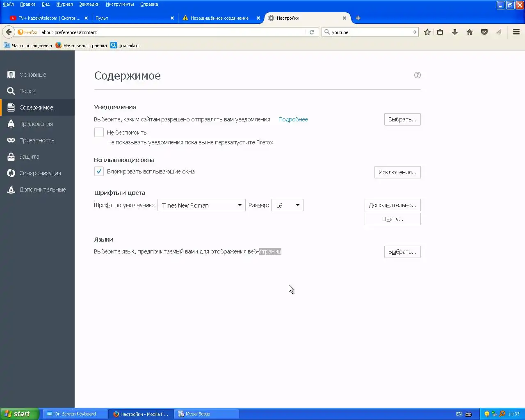Click Выбрать button for languages
Image resolution: width=525 pixels, height=420 pixels.
coord(402,252)
